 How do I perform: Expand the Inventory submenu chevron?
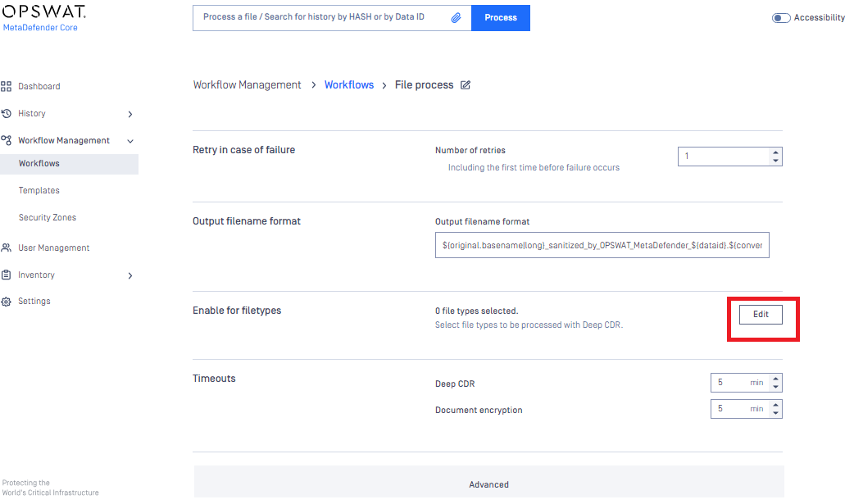click(x=130, y=275)
